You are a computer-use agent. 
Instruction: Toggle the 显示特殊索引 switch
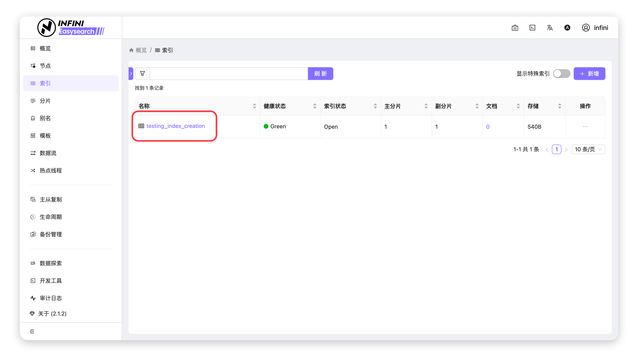[x=561, y=74]
